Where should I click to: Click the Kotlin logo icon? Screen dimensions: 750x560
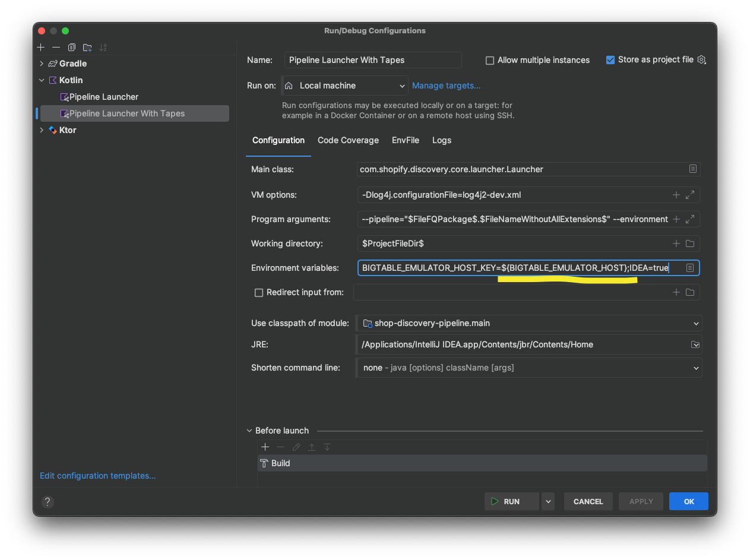coord(53,80)
